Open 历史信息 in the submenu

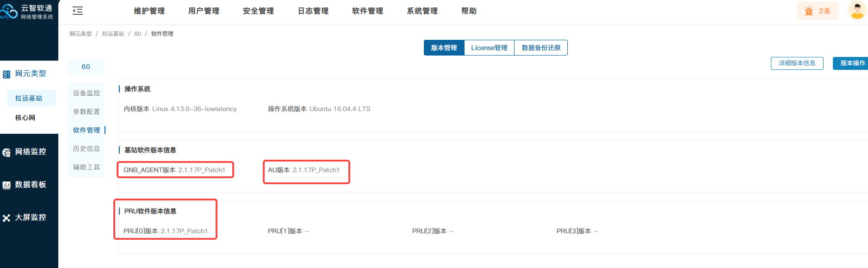(87, 149)
